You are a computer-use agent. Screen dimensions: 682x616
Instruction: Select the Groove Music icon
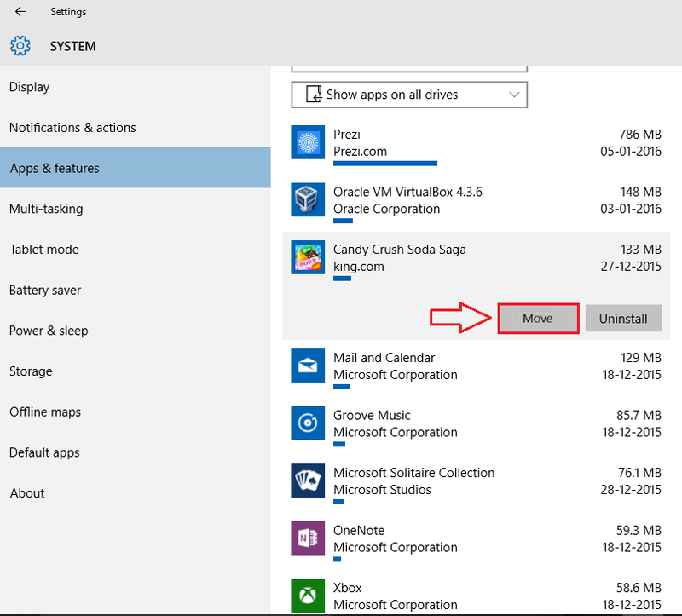[308, 423]
